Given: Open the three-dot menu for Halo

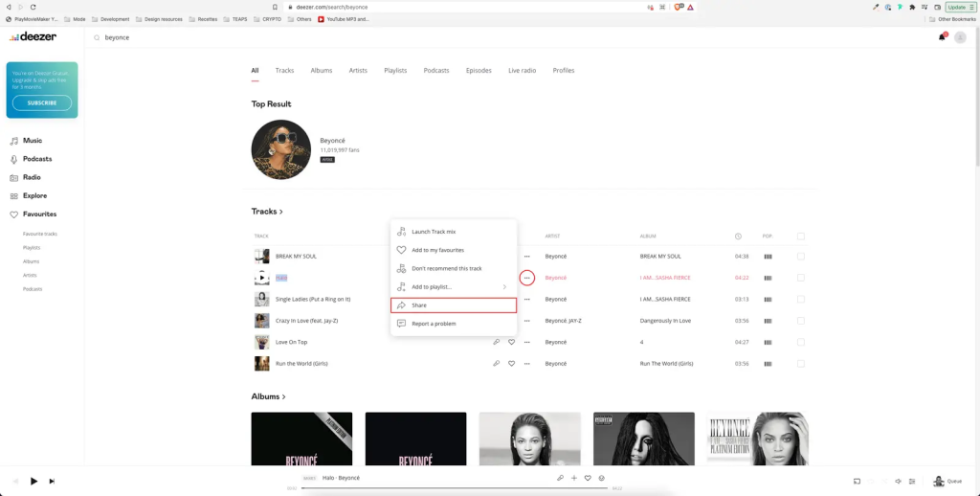Looking at the screenshot, I should pyautogui.click(x=526, y=278).
